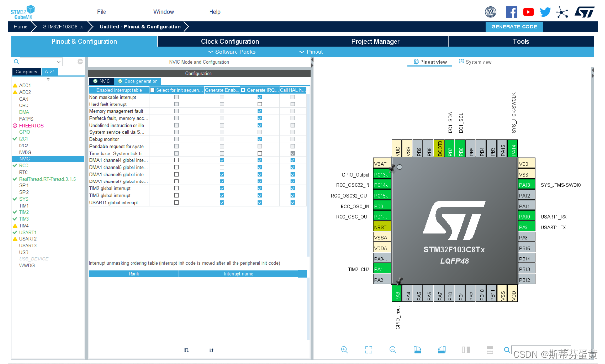Uncheck Call HAL handler for TIM2 global interrupt
The height and width of the screenshot is (364, 605).
(x=293, y=188)
